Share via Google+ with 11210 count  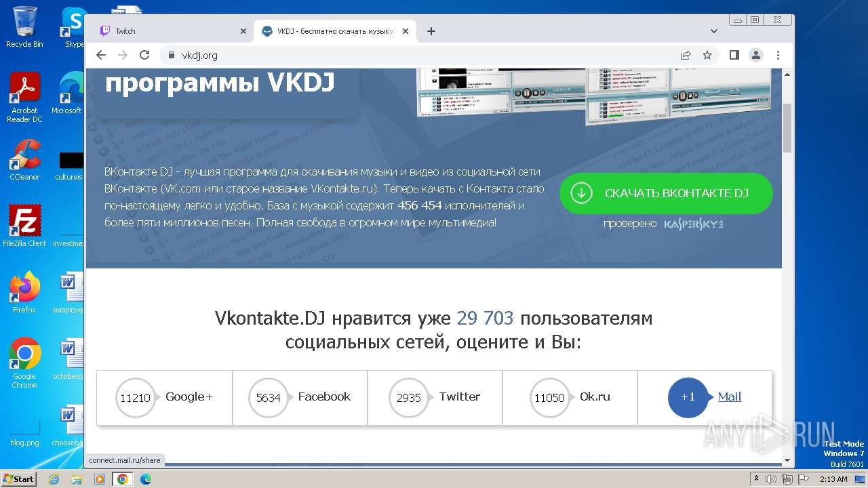point(164,397)
